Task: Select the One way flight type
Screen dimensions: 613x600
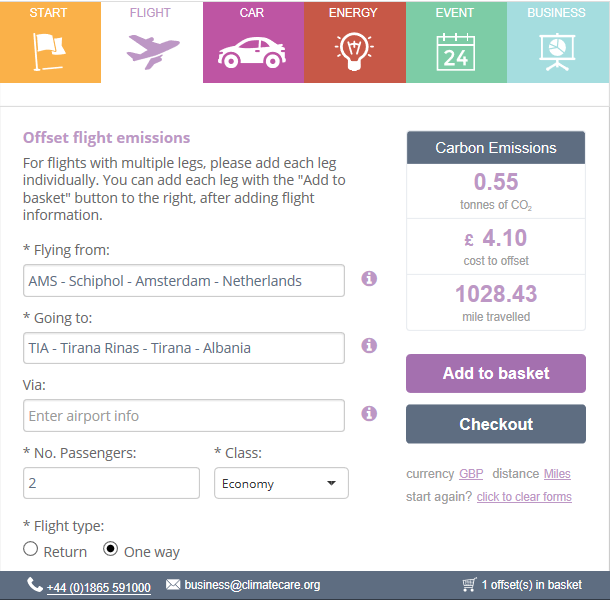Action: pyautogui.click(x=111, y=549)
